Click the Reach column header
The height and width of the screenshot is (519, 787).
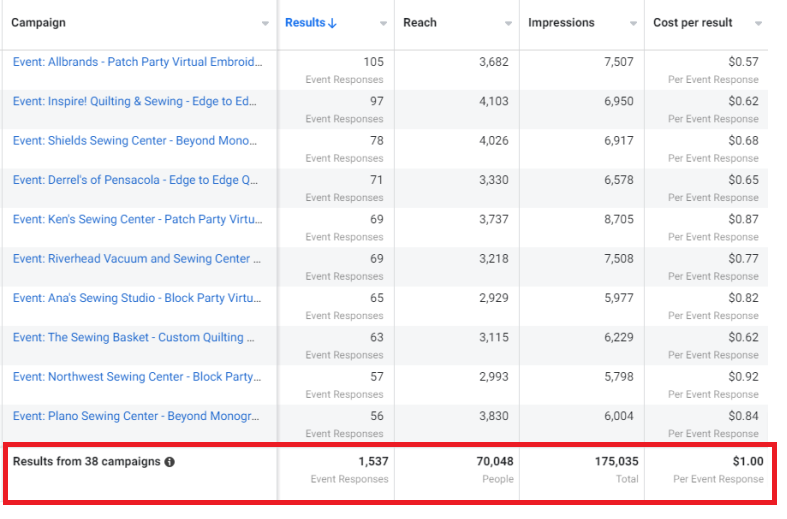420,23
